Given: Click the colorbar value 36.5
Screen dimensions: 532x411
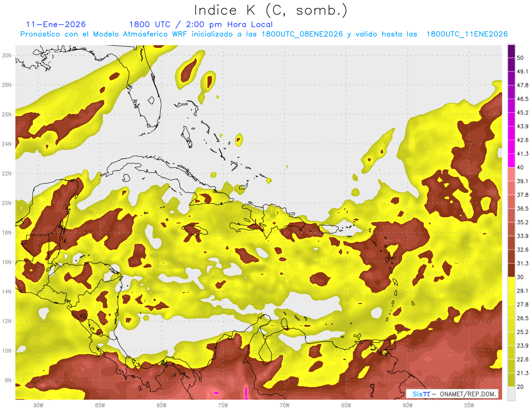Looking at the screenshot, I should click(523, 209).
